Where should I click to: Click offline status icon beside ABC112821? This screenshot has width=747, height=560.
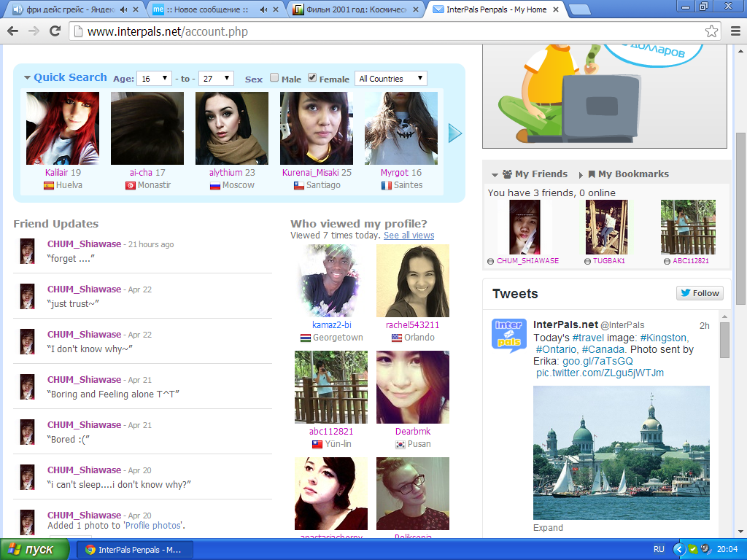667,262
